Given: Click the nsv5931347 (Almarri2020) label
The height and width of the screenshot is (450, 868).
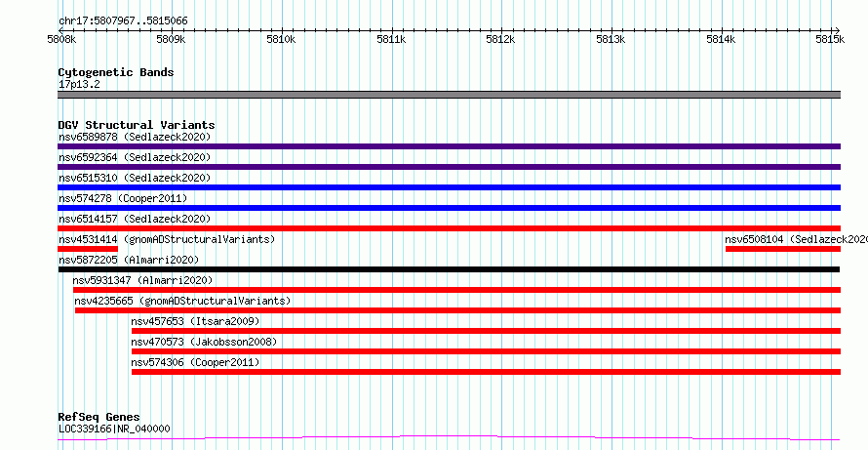Looking at the screenshot, I should click(142, 280).
